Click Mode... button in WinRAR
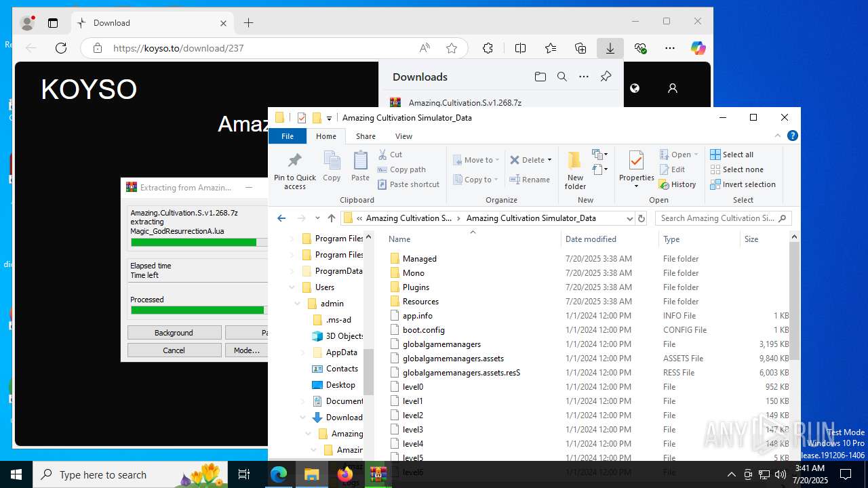The image size is (868, 488). 247,350
